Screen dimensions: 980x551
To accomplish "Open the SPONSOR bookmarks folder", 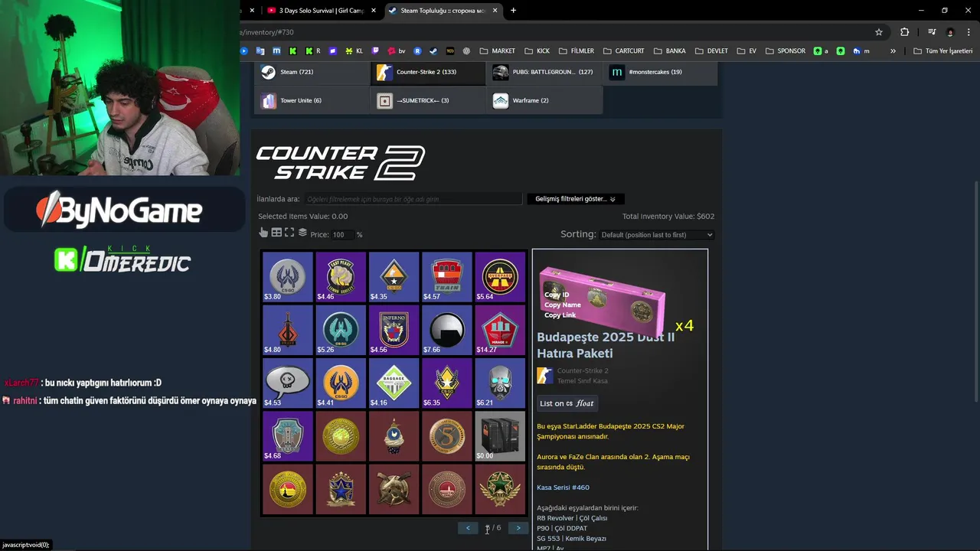I will click(786, 51).
